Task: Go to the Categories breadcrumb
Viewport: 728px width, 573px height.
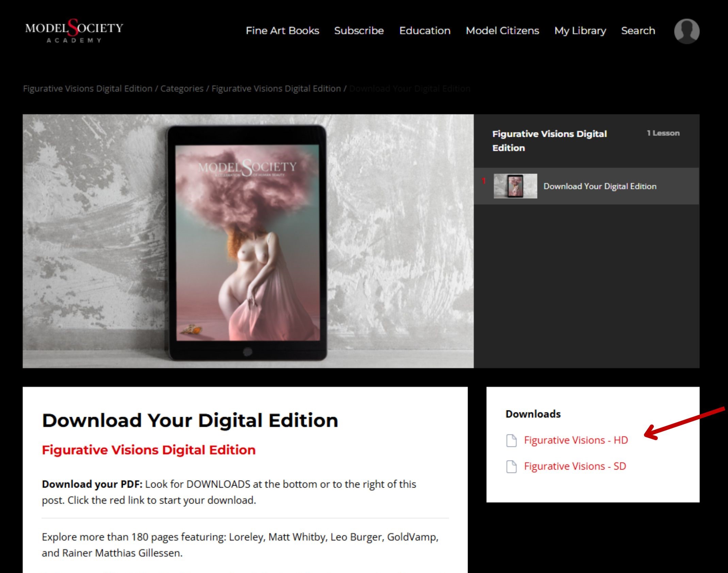Action: (182, 89)
